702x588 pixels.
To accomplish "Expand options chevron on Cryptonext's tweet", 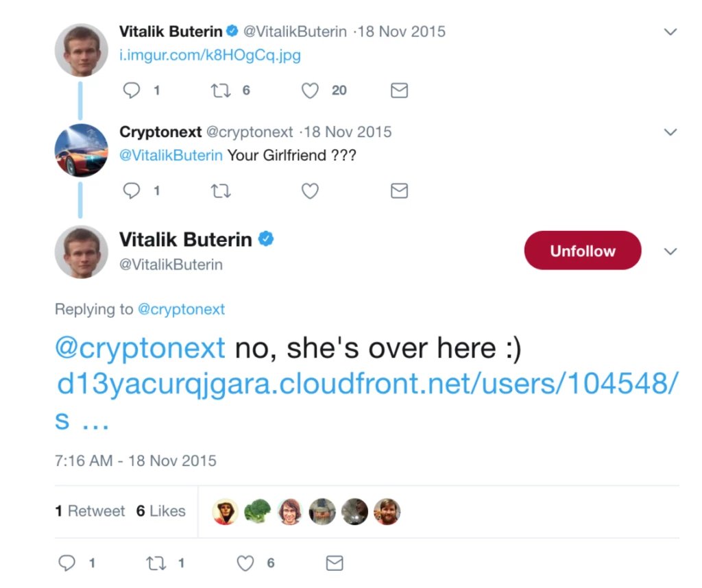I will point(670,132).
